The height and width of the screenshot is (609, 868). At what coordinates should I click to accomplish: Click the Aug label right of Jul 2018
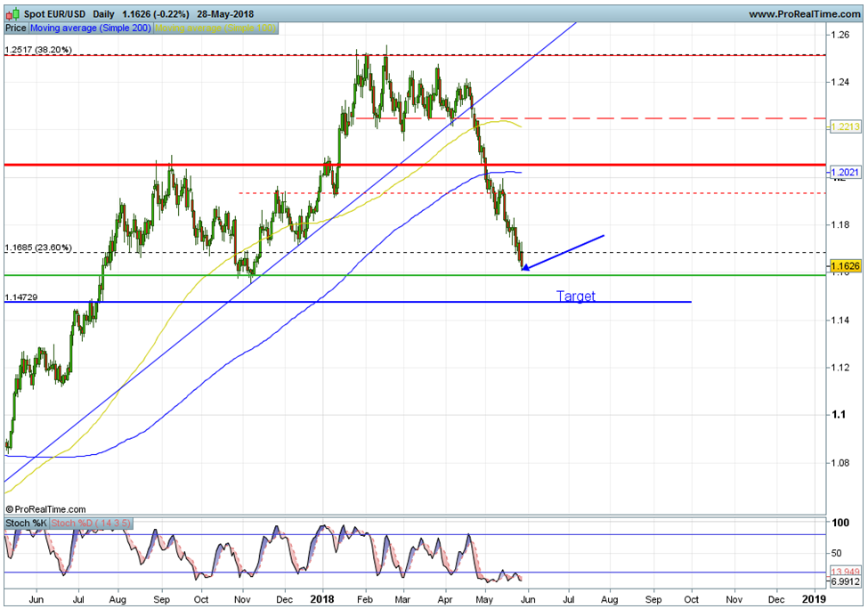pos(610,599)
